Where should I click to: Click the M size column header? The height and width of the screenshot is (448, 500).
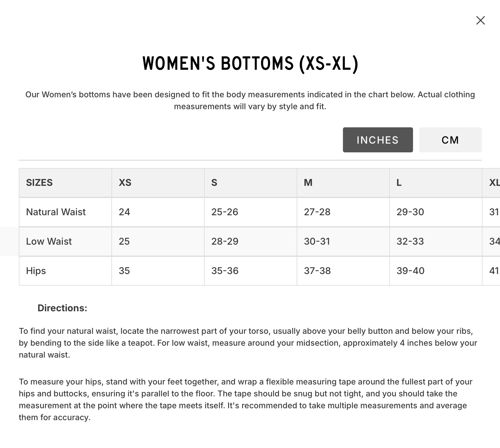click(x=308, y=182)
